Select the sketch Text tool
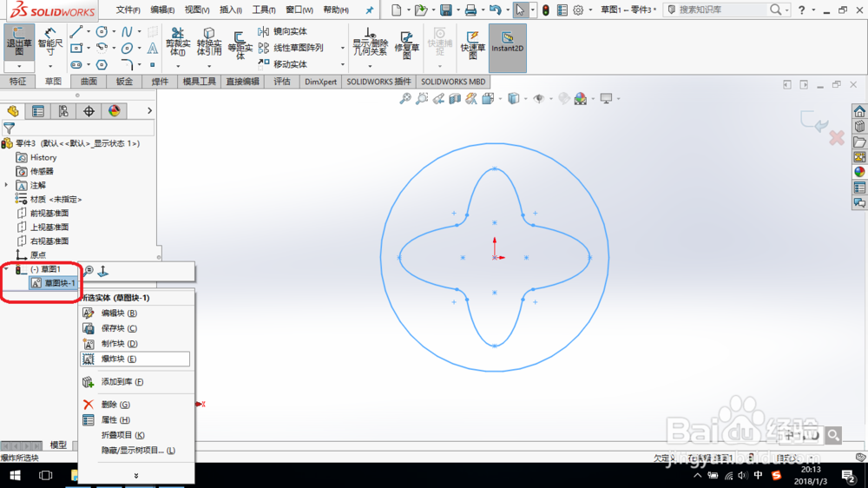The height and width of the screenshot is (488, 868). 152,48
